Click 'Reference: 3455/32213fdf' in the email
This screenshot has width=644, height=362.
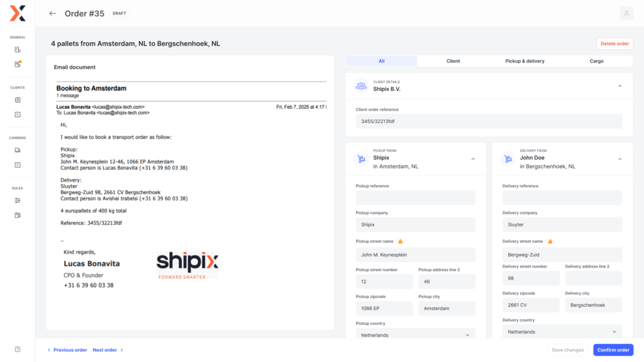coord(91,223)
